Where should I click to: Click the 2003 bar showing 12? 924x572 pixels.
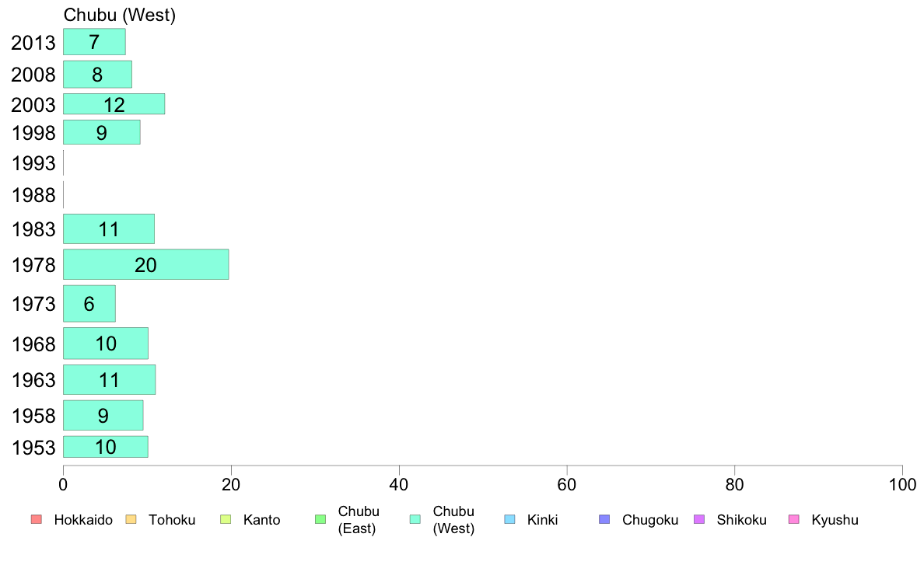pyautogui.click(x=114, y=103)
